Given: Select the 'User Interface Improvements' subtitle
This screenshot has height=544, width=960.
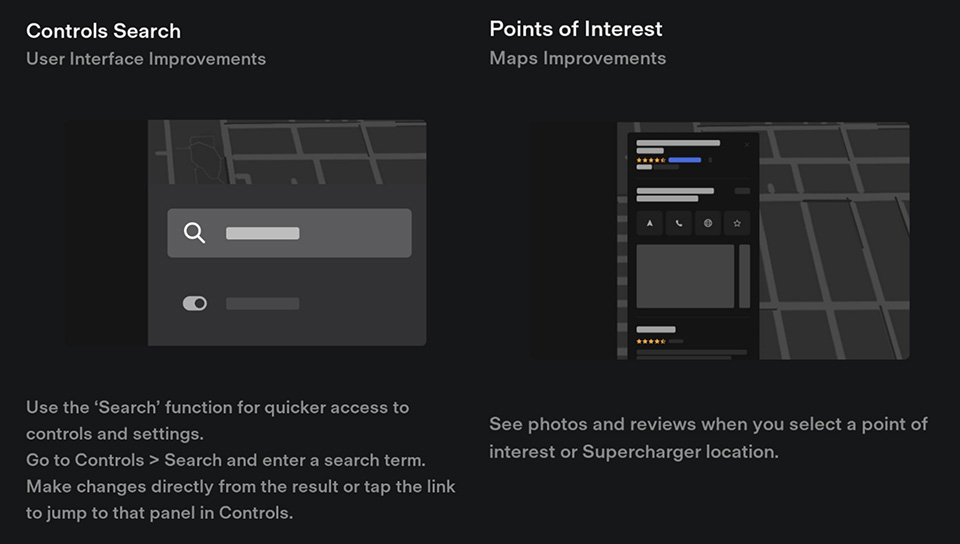Looking at the screenshot, I should [x=146, y=59].
